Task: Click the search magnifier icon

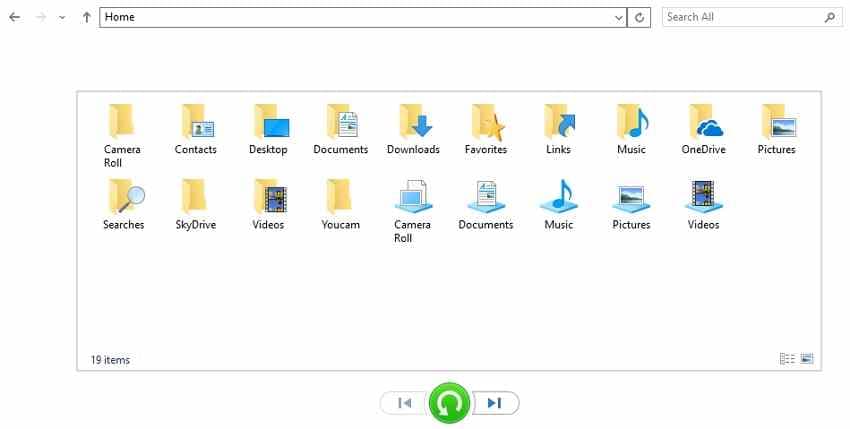Action: coord(829,17)
